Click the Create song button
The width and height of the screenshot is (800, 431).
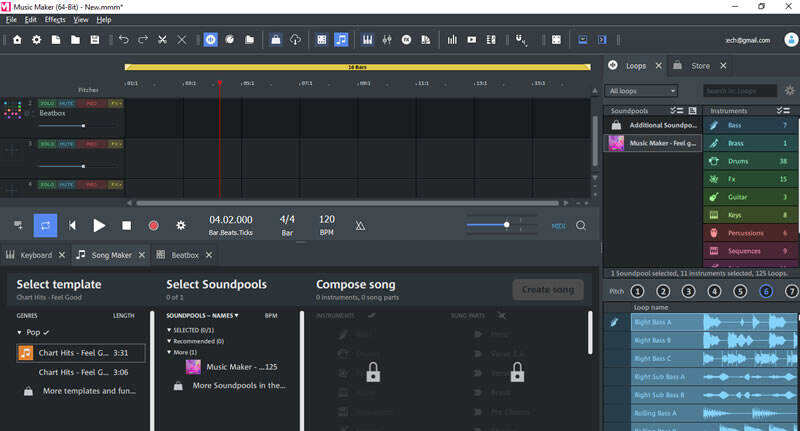pos(548,290)
